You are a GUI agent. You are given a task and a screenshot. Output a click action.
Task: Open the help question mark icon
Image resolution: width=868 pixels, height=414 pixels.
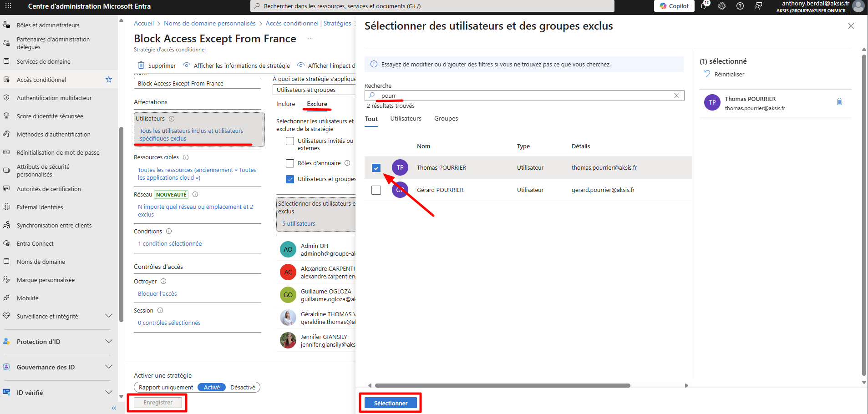(740, 6)
